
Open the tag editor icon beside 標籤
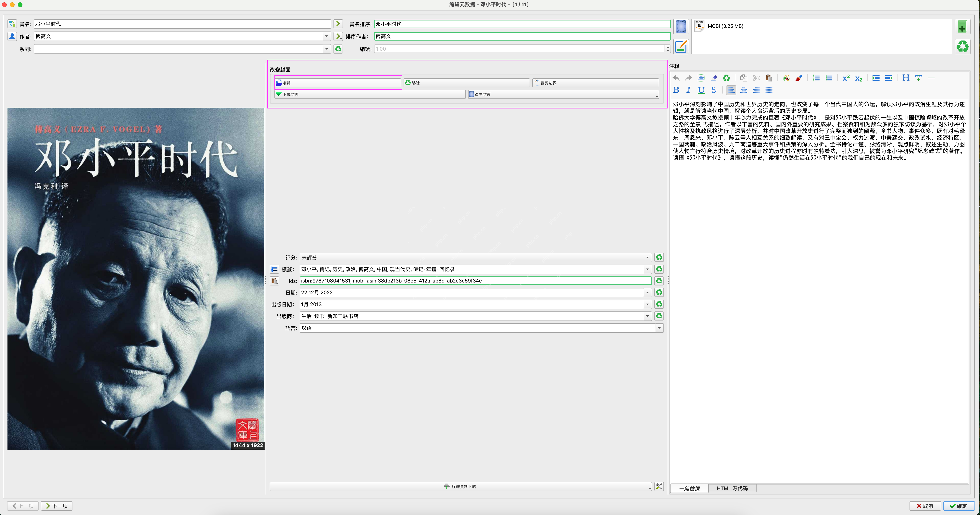(274, 269)
